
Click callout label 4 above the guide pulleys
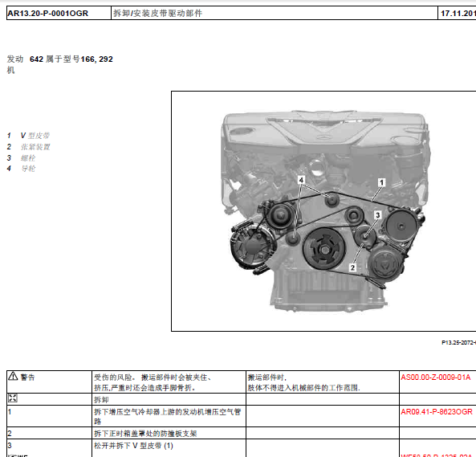tap(301, 180)
